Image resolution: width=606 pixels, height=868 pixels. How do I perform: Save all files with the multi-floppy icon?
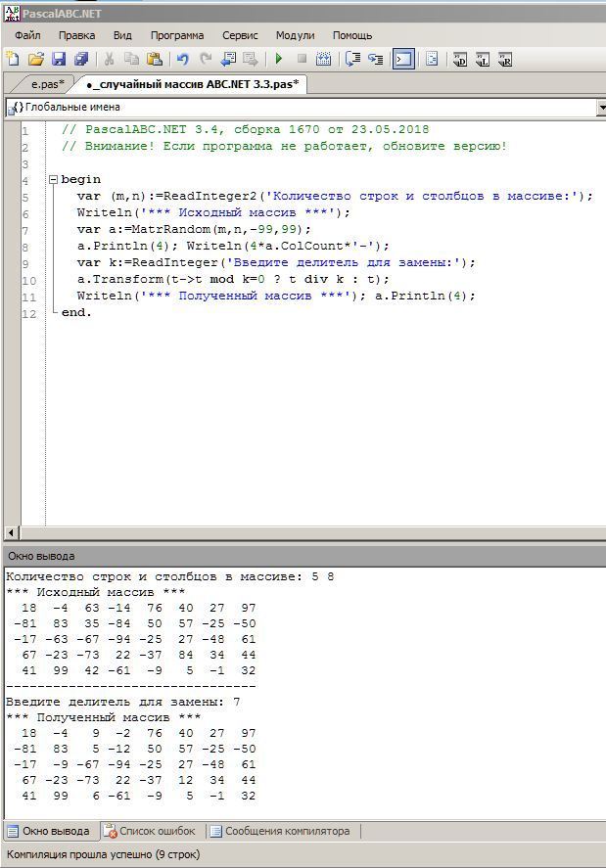coord(81,59)
